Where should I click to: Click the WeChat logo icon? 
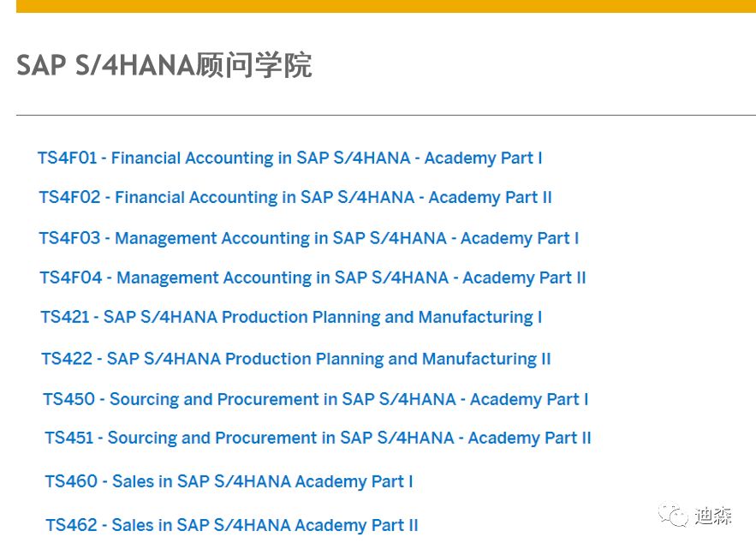(673, 515)
